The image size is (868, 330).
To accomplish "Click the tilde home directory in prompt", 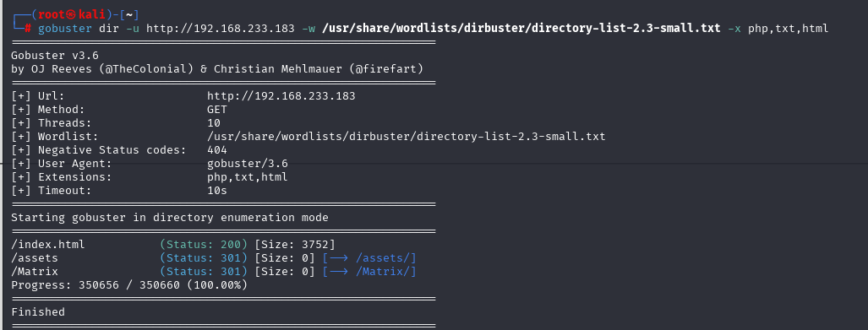I will [x=129, y=14].
